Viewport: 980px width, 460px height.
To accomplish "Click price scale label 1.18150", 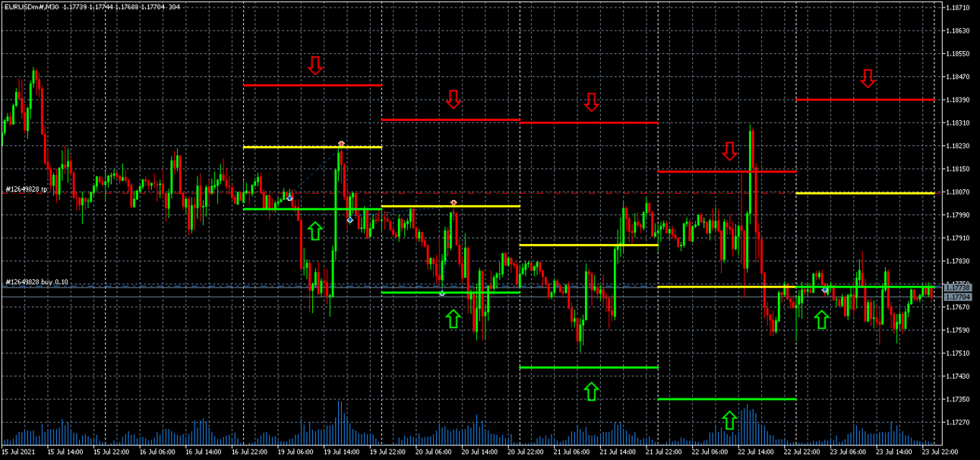I will click(958, 169).
